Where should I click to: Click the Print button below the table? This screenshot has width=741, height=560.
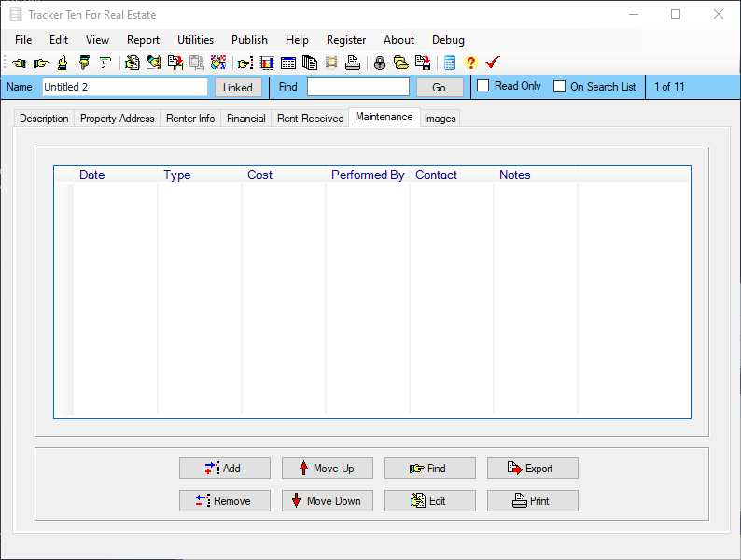(533, 500)
